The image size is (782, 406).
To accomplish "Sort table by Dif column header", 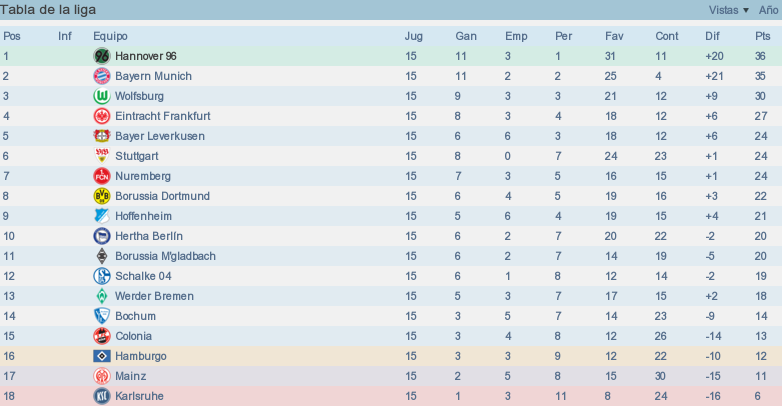I will click(712, 36).
